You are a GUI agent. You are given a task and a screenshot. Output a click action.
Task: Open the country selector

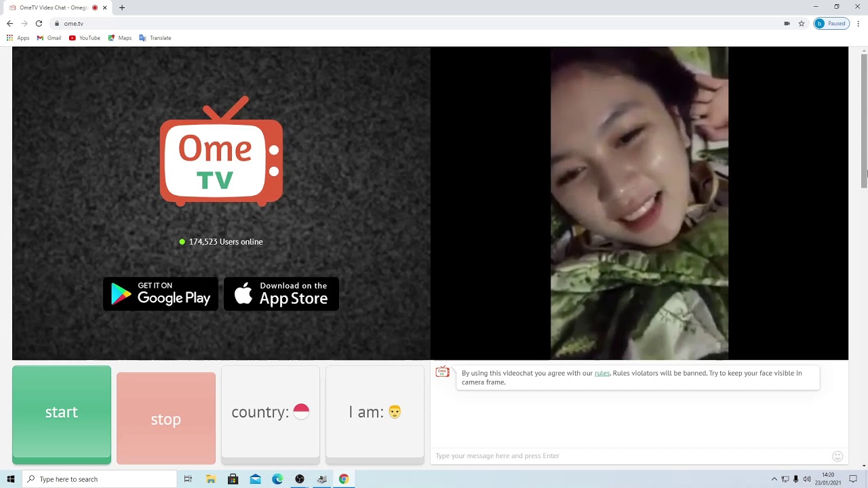tap(270, 415)
